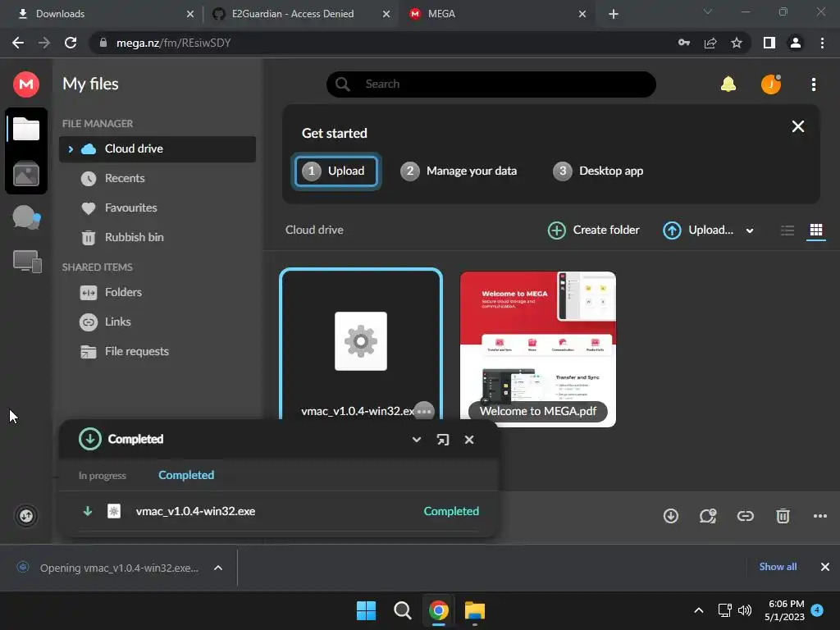Open more actions dots in the selection bar
840x630 pixels.
pyautogui.click(x=819, y=516)
